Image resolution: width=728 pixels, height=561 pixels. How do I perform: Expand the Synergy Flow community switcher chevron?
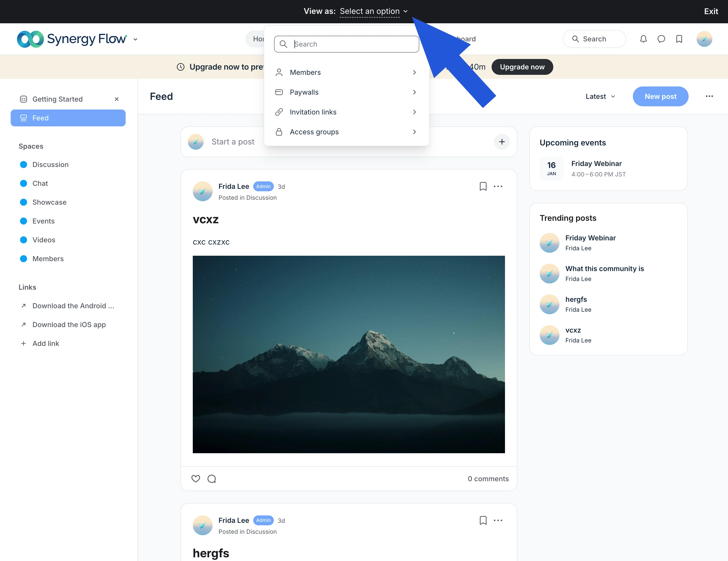click(x=135, y=39)
